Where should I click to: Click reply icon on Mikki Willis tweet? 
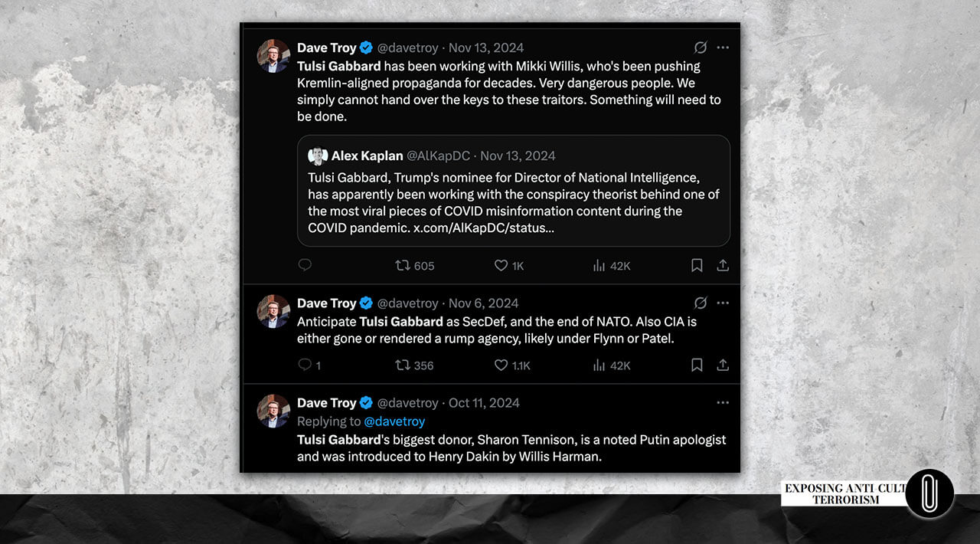tap(305, 265)
